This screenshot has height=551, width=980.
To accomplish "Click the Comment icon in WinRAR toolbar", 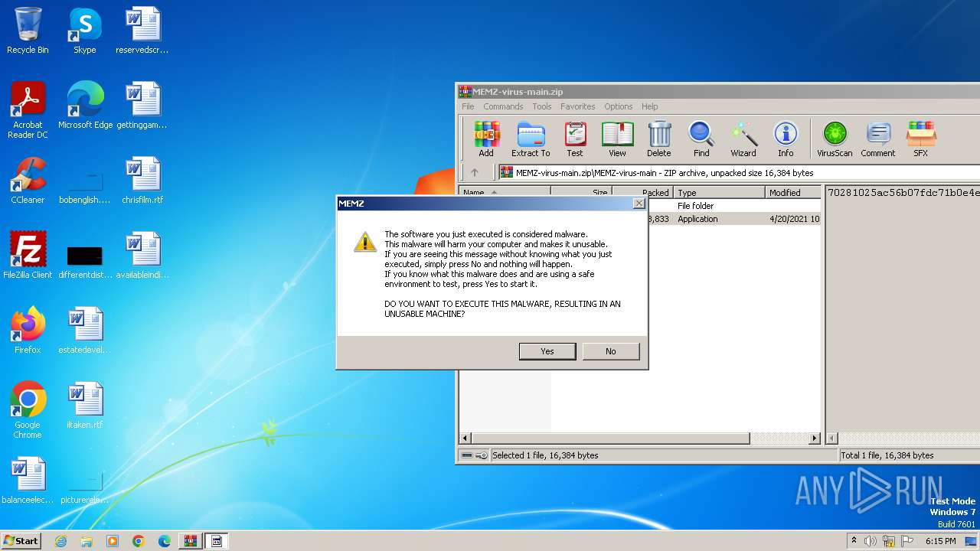I will click(x=878, y=139).
